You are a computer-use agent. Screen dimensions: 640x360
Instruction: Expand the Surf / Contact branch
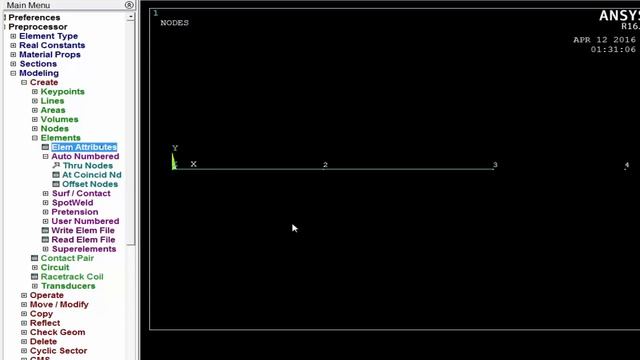[45, 193]
